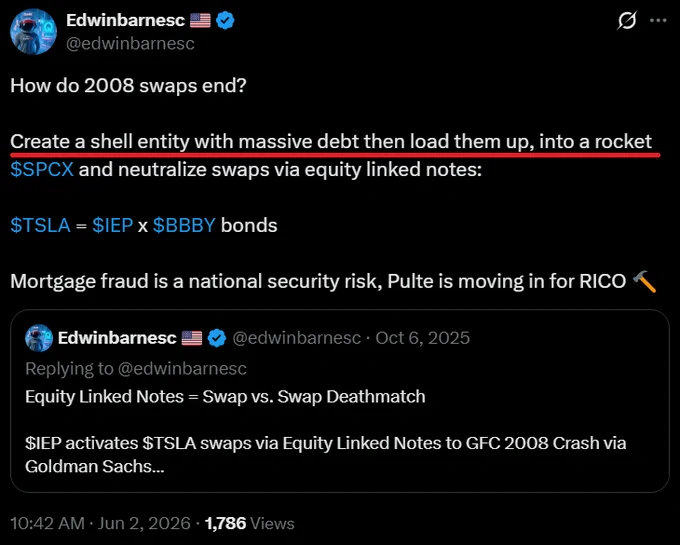Open the @edwinbarnesc handle under the main name
Image resolution: width=680 pixels, height=545 pixels.
(x=130, y=43)
